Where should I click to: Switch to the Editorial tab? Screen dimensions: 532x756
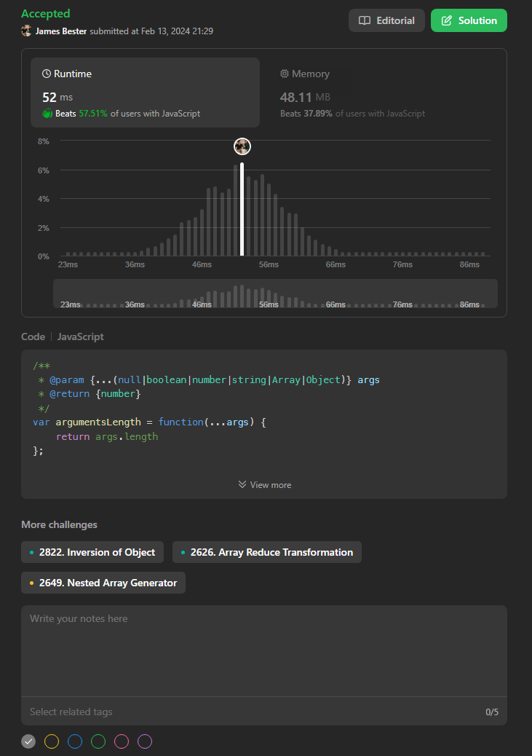tap(386, 20)
